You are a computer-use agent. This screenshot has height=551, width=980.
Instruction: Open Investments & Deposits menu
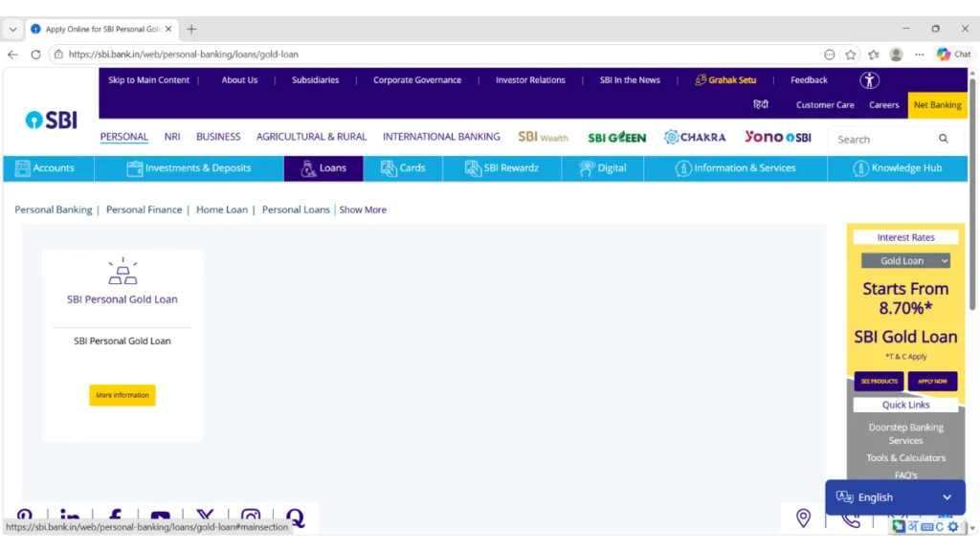(x=189, y=168)
